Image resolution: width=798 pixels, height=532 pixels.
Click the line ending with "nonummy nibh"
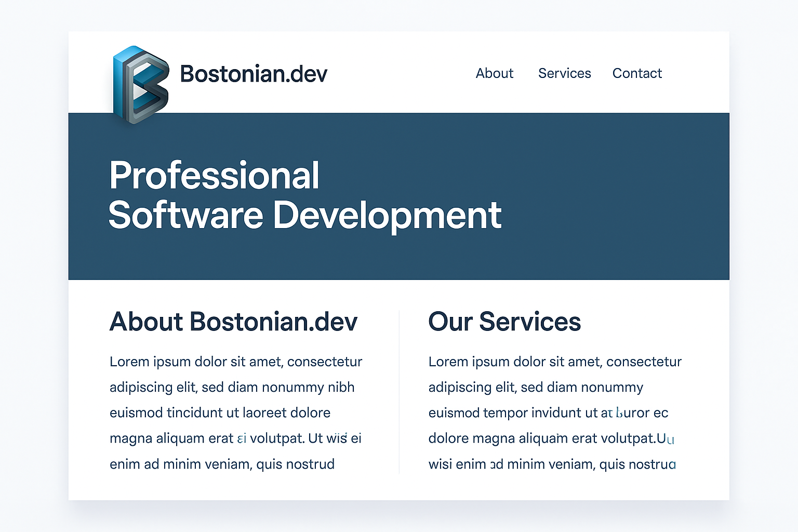(232, 387)
